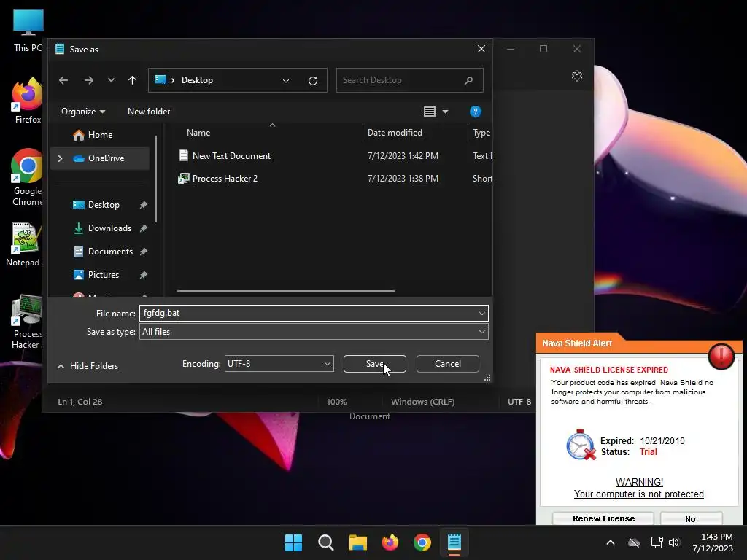Create a New folder

(149, 112)
